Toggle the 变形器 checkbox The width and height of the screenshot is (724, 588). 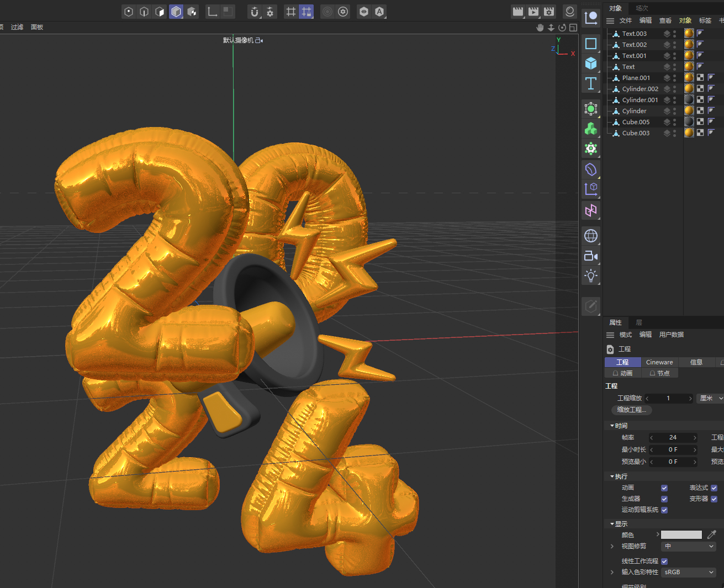(714, 499)
